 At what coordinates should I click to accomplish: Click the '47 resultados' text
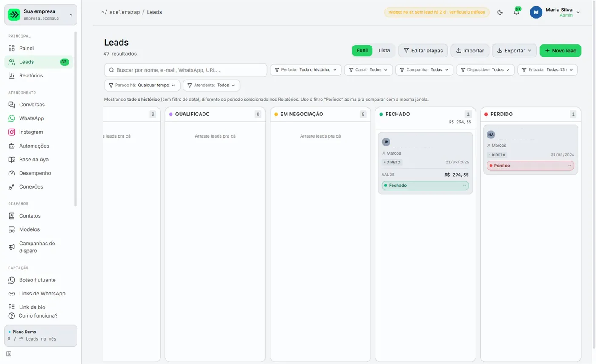tap(120, 54)
